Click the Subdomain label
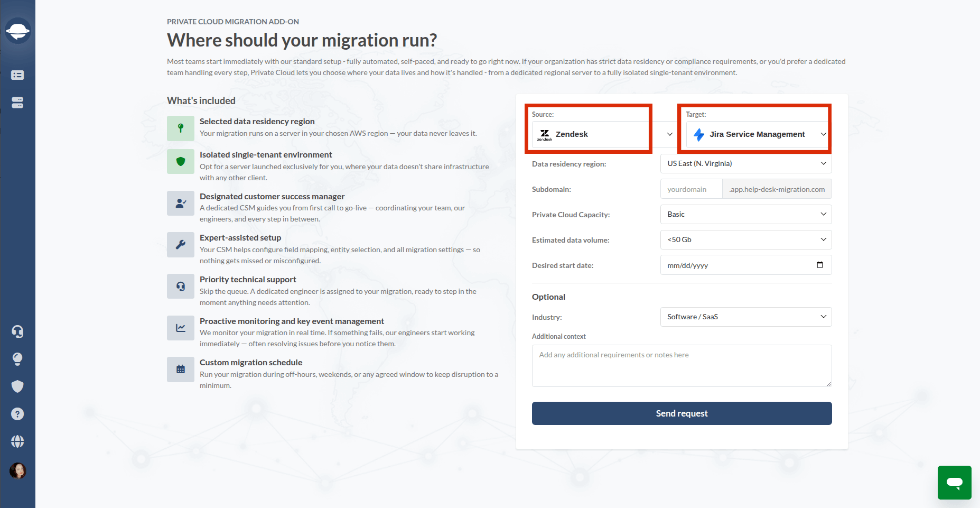The image size is (980, 508). click(x=552, y=189)
